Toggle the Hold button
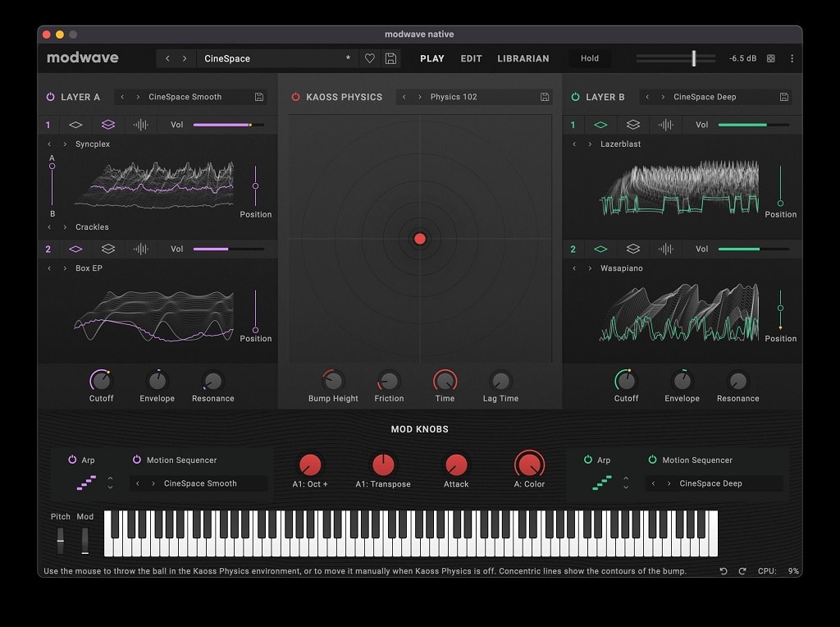The image size is (840, 627). tap(590, 58)
